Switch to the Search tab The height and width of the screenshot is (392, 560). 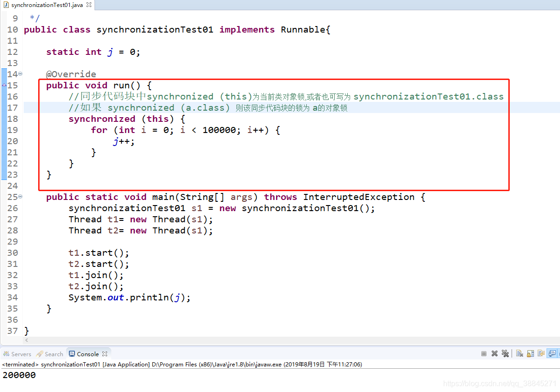(50, 354)
